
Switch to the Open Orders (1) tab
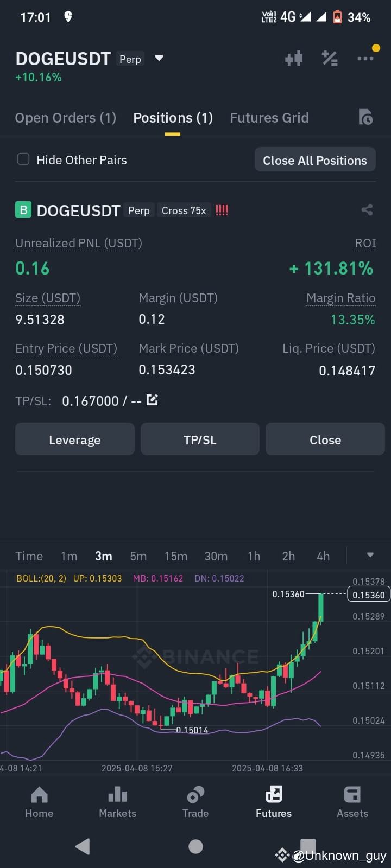(x=66, y=118)
